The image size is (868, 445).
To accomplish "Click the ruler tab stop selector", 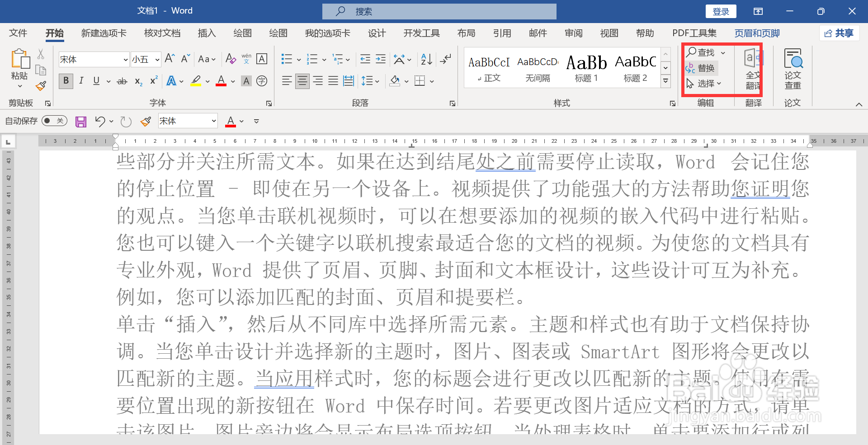I will [8, 142].
